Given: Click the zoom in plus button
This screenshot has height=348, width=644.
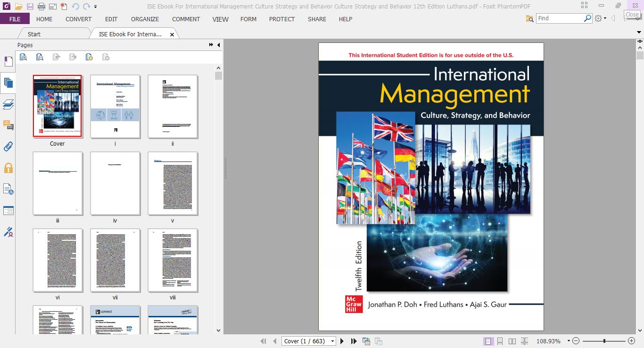Looking at the screenshot, I should pyautogui.click(x=632, y=341).
